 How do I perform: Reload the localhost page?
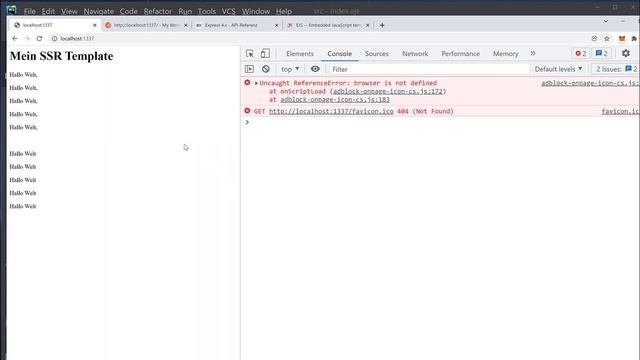coord(39,38)
